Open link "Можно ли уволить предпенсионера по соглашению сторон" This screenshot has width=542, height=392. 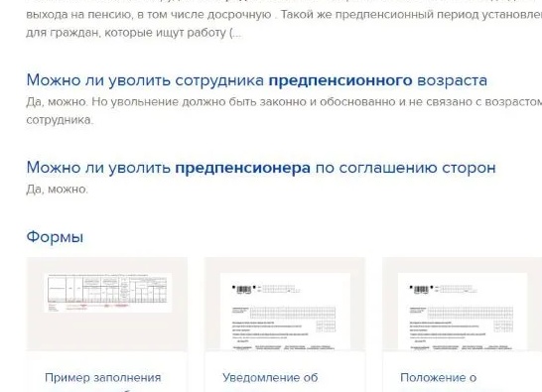pyautogui.click(x=261, y=168)
